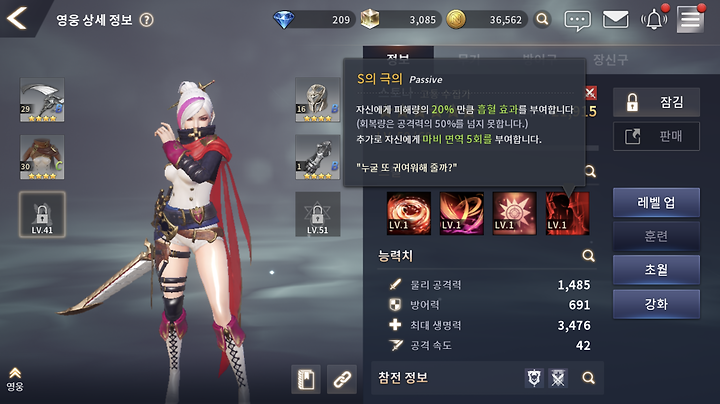
Task: Switch to the 장신구 tab
Action: pos(610,59)
